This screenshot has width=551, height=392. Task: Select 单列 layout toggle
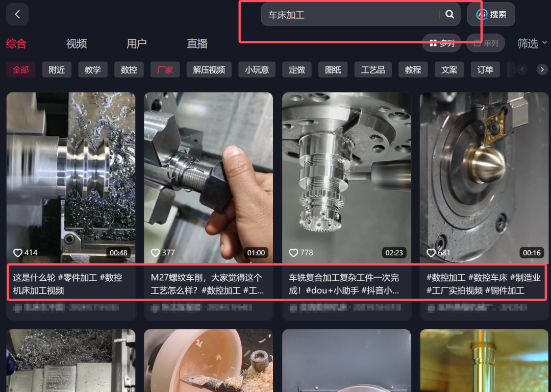coord(486,43)
